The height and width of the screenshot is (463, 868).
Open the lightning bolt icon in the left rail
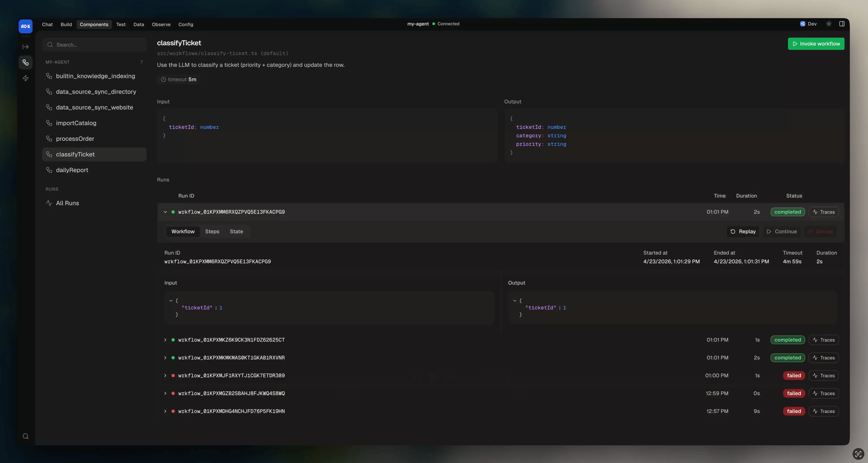point(26,78)
